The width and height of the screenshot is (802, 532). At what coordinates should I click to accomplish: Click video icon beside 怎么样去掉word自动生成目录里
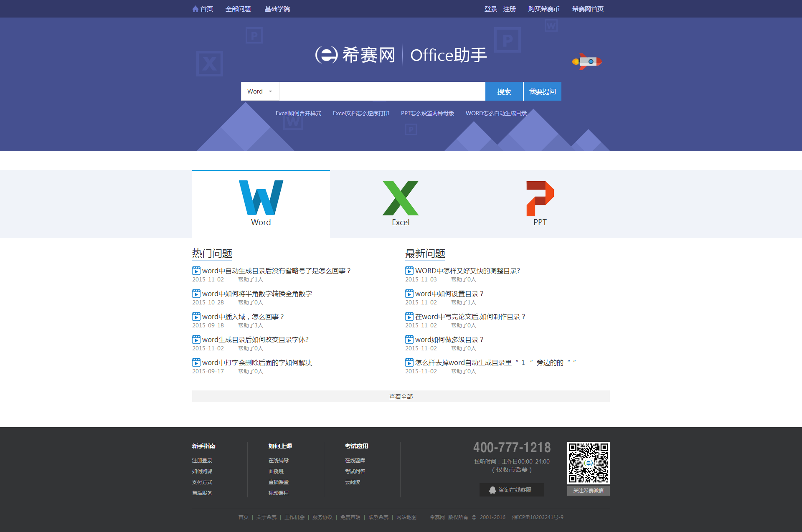pos(409,362)
